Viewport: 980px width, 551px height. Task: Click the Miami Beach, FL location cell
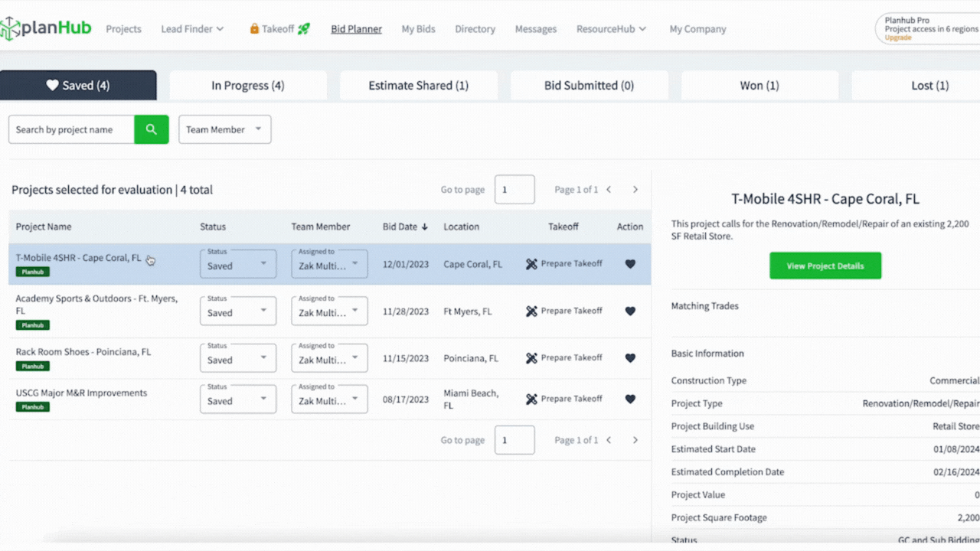[471, 399]
